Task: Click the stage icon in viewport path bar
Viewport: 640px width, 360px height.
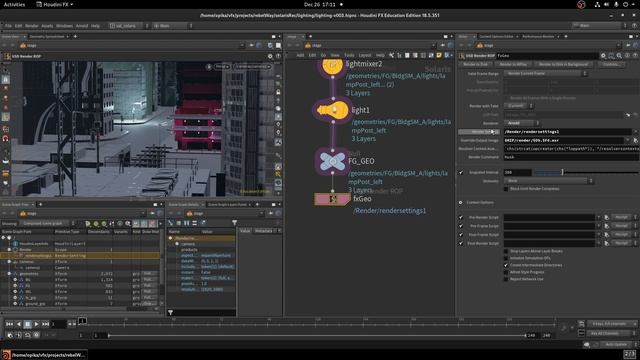Action: 23,45
